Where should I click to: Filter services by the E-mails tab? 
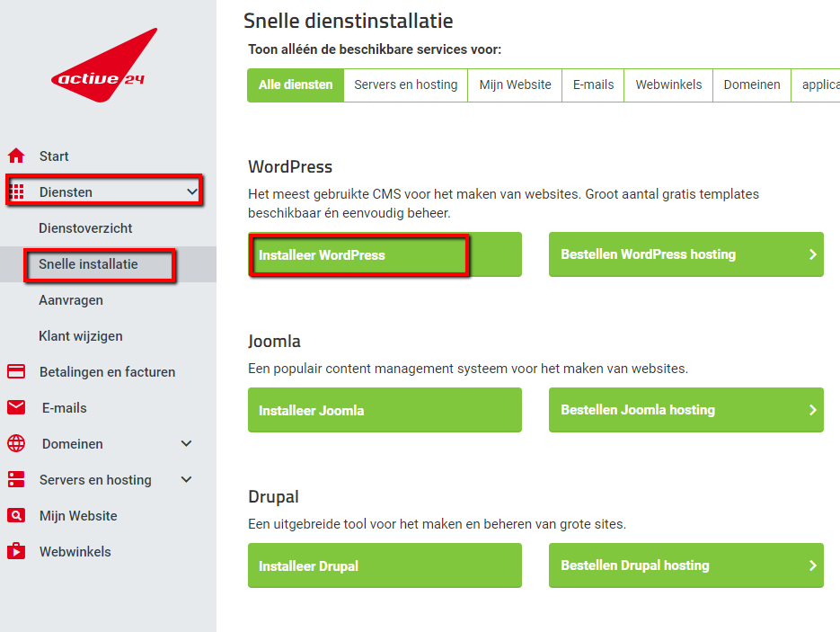coord(593,85)
